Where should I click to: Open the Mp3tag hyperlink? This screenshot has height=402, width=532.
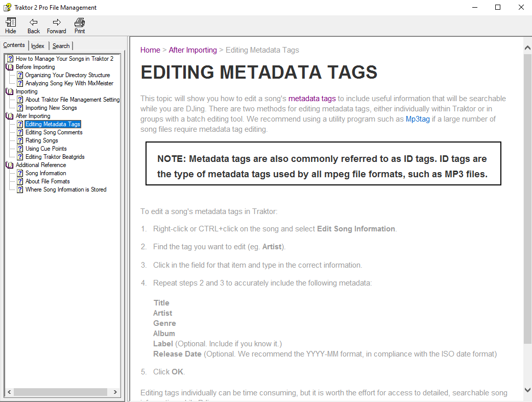pos(418,119)
